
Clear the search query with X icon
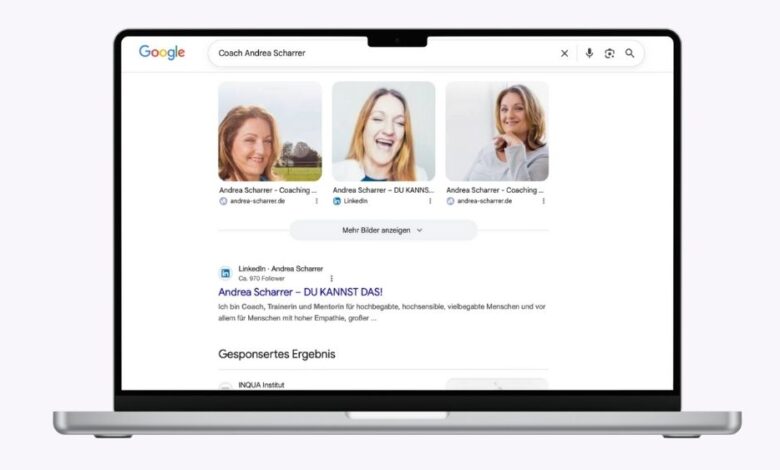click(x=564, y=54)
